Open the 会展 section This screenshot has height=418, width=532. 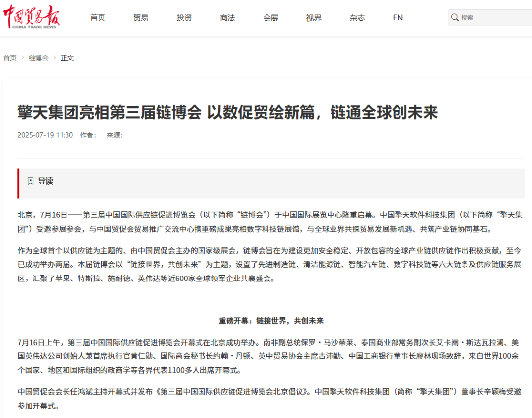[271, 18]
